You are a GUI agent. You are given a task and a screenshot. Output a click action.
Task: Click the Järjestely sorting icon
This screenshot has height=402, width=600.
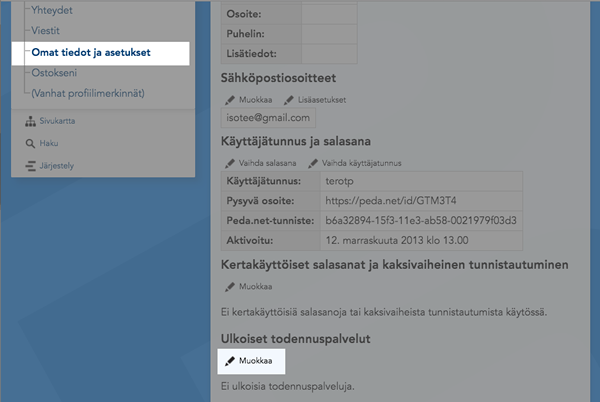(x=29, y=165)
